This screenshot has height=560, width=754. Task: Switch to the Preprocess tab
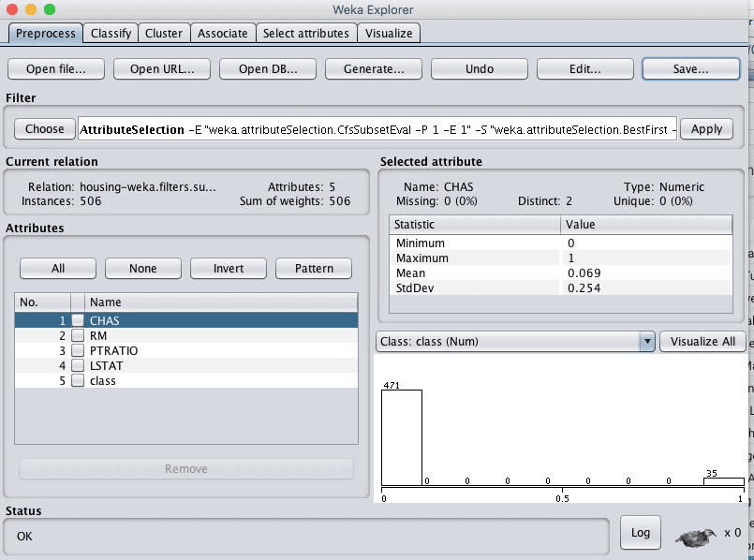pos(46,33)
